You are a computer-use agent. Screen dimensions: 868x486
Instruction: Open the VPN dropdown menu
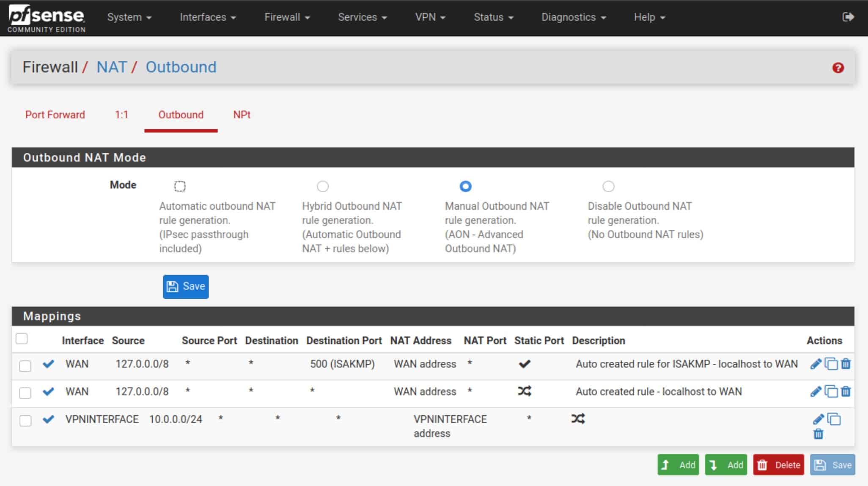[x=430, y=17]
